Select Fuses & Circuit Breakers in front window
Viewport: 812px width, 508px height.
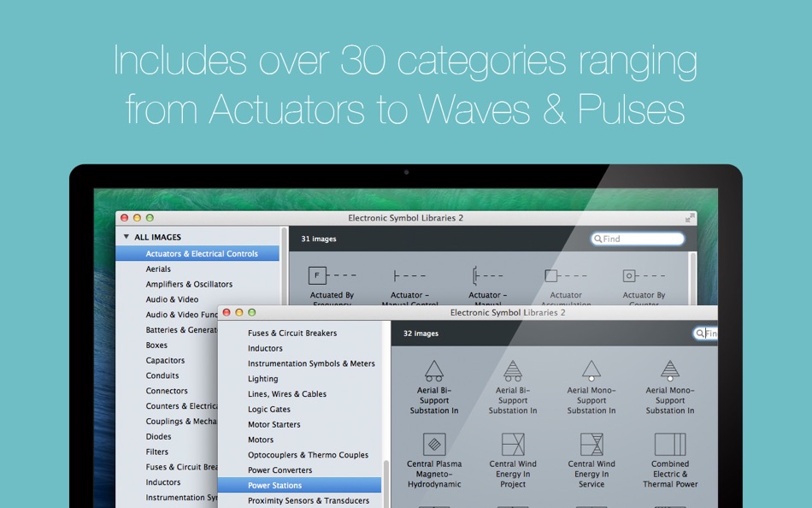292,334
